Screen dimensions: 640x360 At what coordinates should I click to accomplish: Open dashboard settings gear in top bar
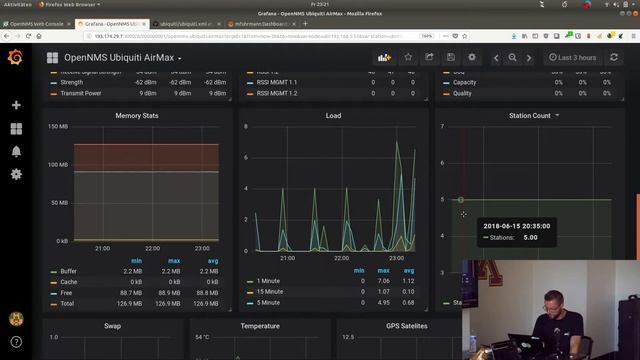[x=472, y=58]
